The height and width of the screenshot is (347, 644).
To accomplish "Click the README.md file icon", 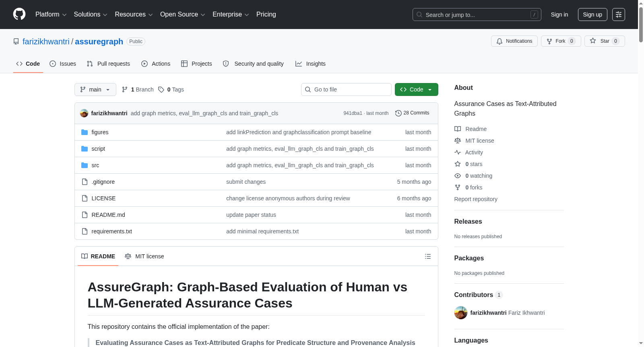I will pos(85,215).
